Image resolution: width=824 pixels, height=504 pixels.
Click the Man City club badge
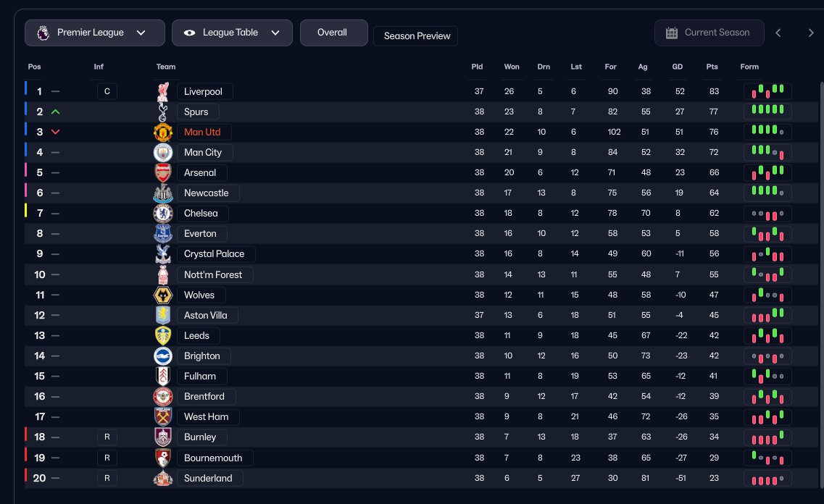163,153
